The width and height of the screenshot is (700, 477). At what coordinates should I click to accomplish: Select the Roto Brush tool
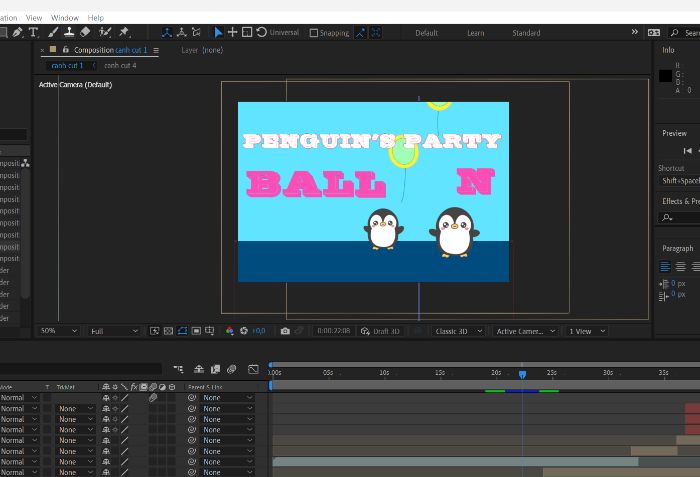point(105,32)
